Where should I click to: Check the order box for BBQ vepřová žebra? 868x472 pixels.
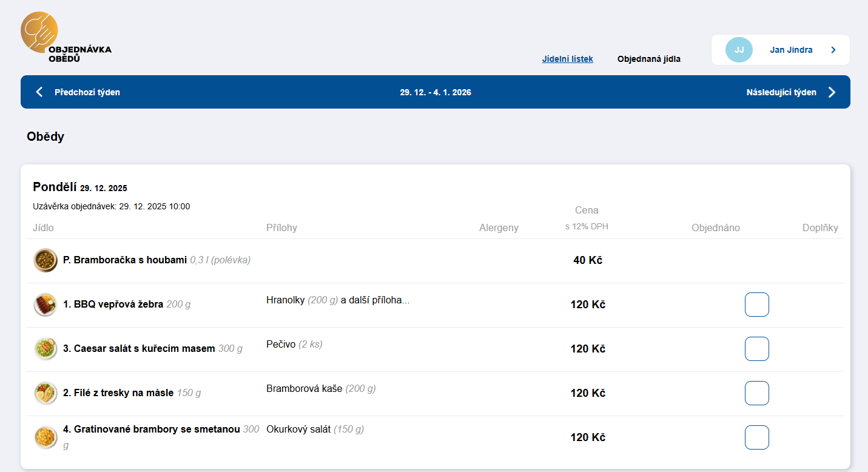[756, 305]
